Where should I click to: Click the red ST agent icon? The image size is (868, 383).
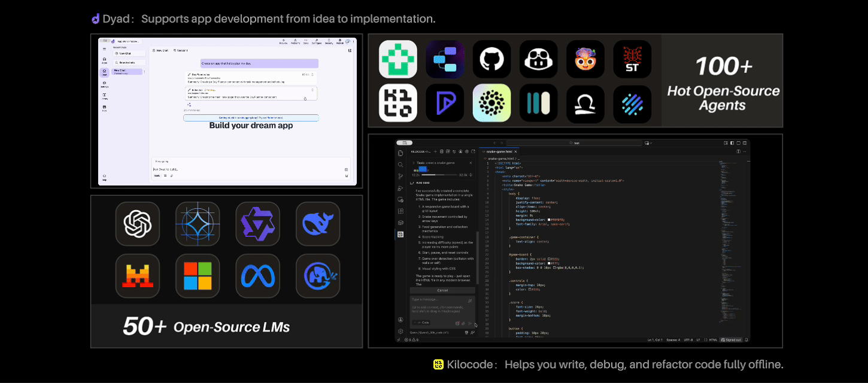(632, 59)
